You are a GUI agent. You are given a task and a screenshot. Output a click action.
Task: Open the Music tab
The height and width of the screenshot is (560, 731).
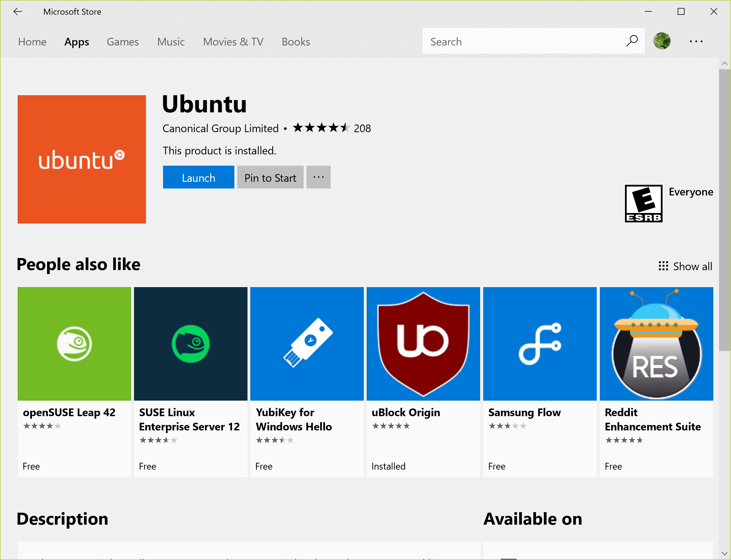tap(171, 42)
